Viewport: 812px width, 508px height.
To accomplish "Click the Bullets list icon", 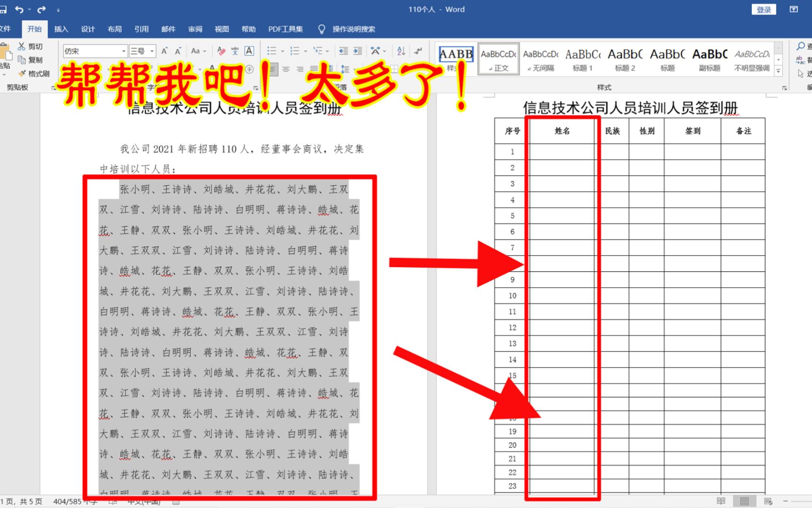I will click(272, 51).
